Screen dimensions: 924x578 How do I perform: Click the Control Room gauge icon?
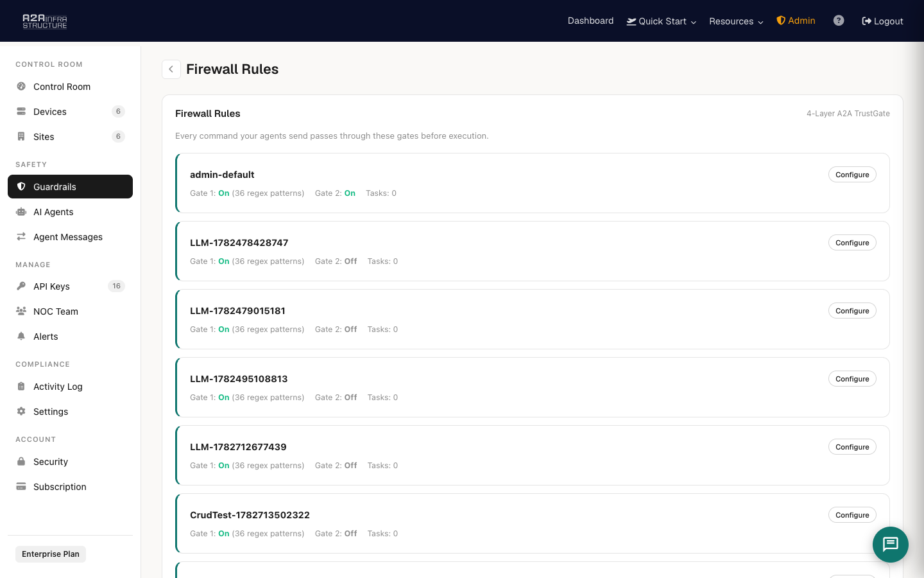21,86
